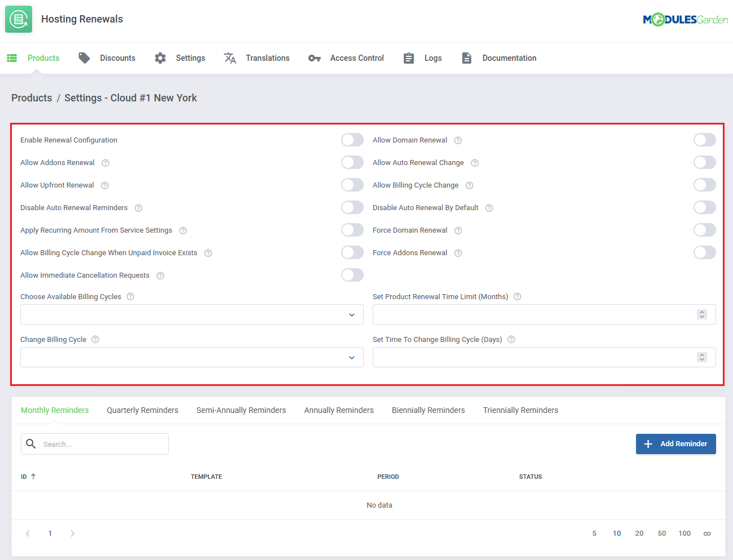Open Annually Reminders tab

click(x=339, y=410)
